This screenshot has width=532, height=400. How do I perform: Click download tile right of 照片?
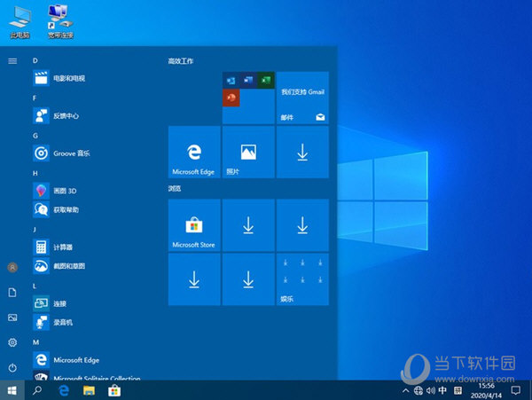[x=302, y=152]
